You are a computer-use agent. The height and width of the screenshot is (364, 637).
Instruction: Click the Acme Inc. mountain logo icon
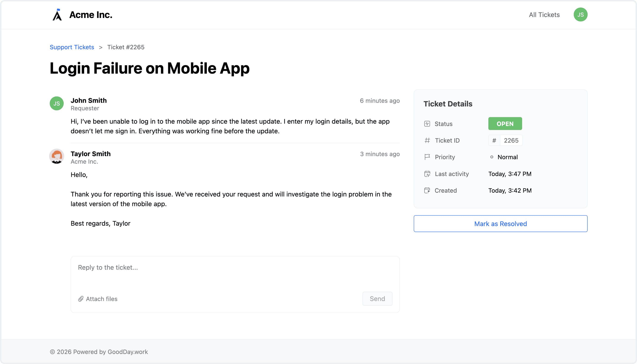tap(57, 15)
